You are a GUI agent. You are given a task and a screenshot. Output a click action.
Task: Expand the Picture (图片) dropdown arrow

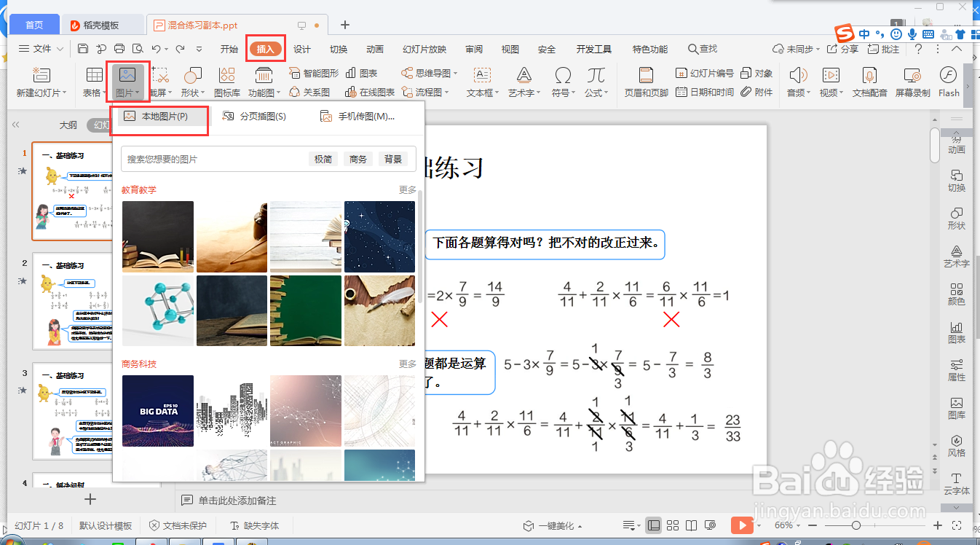[138, 93]
